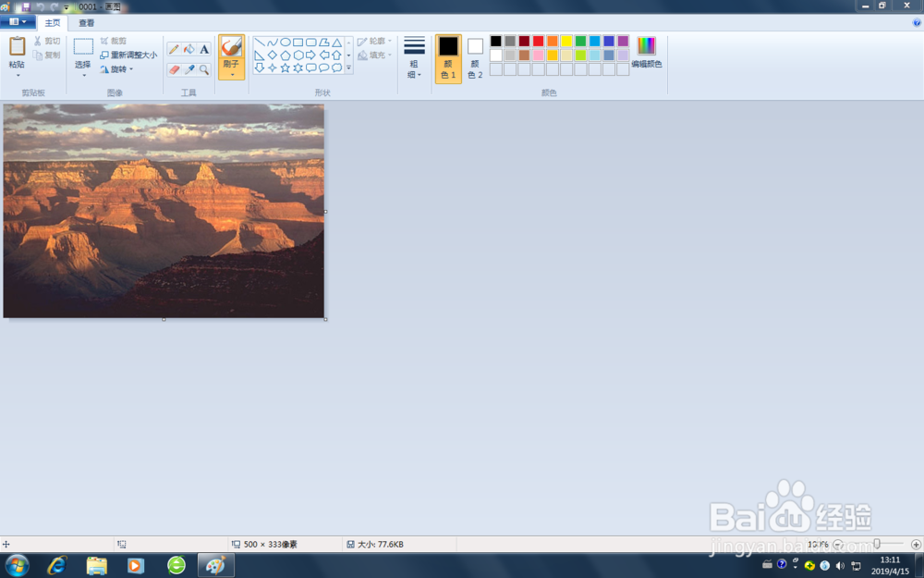924x578 pixels.
Task: Open the Paint file menu button
Action: (x=18, y=22)
